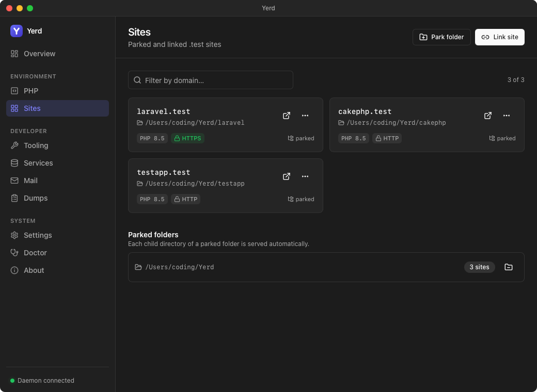Click the Parked folders heading
This screenshot has width=537, height=392.
point(153,235)
